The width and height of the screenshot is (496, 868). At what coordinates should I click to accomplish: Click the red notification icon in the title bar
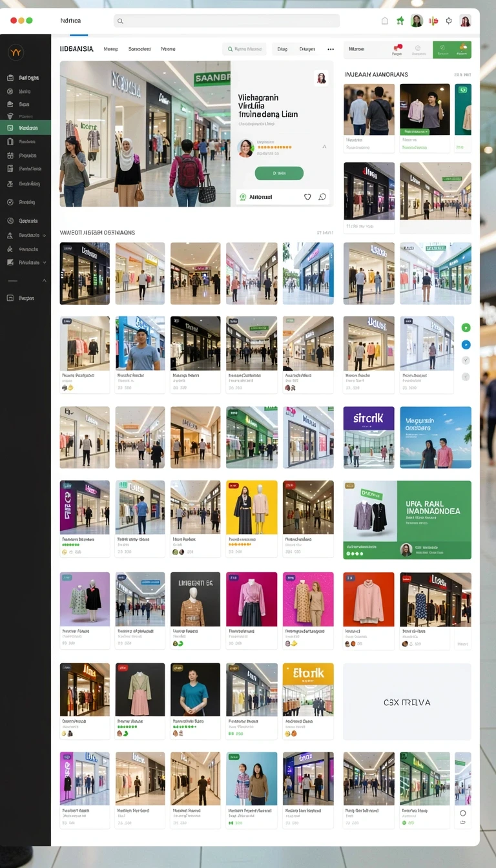(433, 21)
